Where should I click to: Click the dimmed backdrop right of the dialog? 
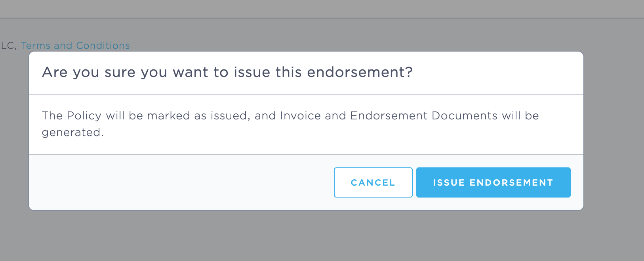614,131
